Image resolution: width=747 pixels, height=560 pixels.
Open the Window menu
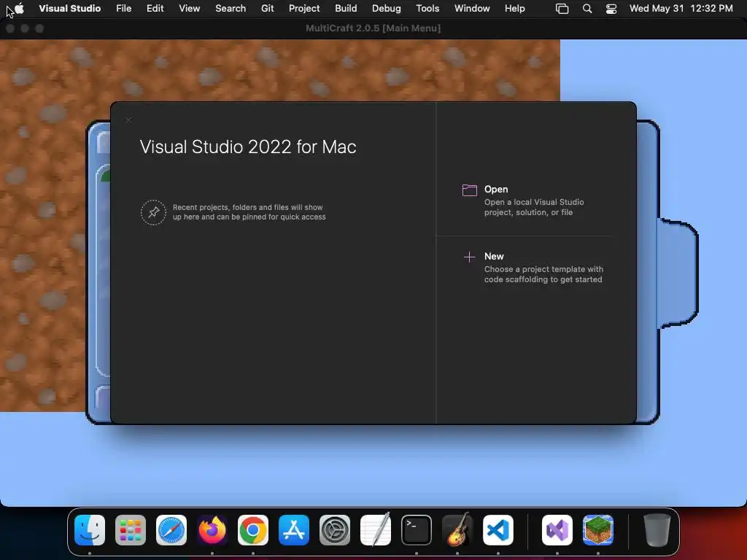pyautogui.click(x=472, y=8)
